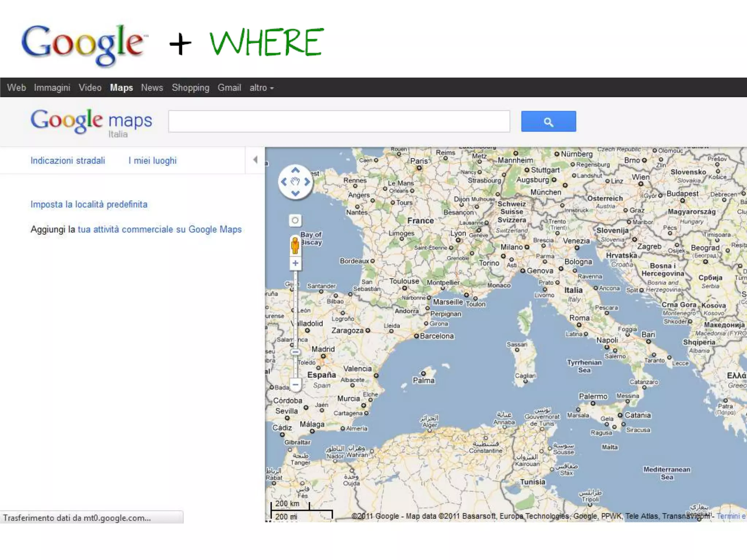
Task: Pan the map down with the arrow
Action: click(295, 193)
